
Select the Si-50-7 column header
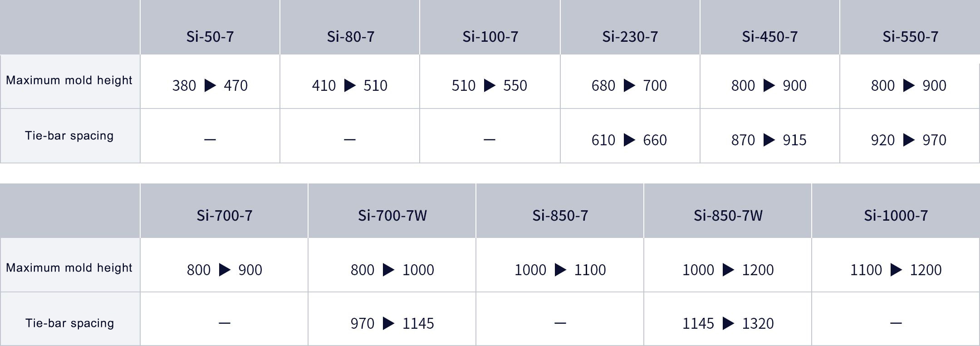point(210,36)
